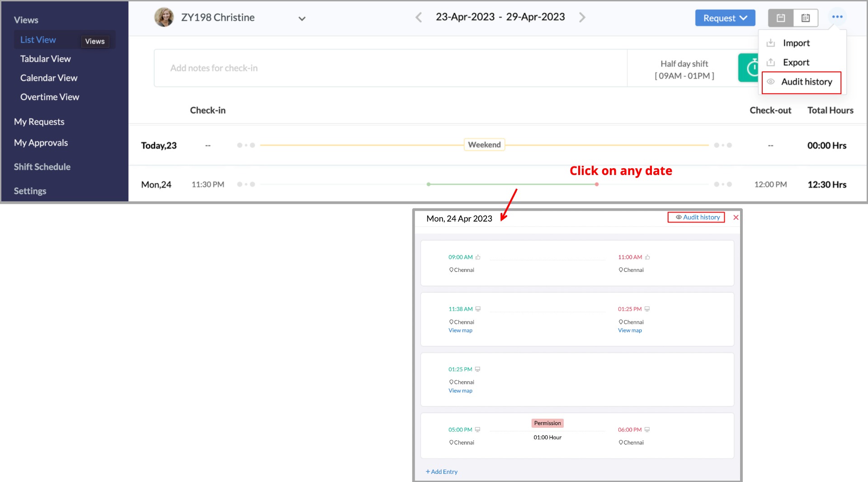
Task: Click the Half day shift label
Action: (x=684, y=64)
